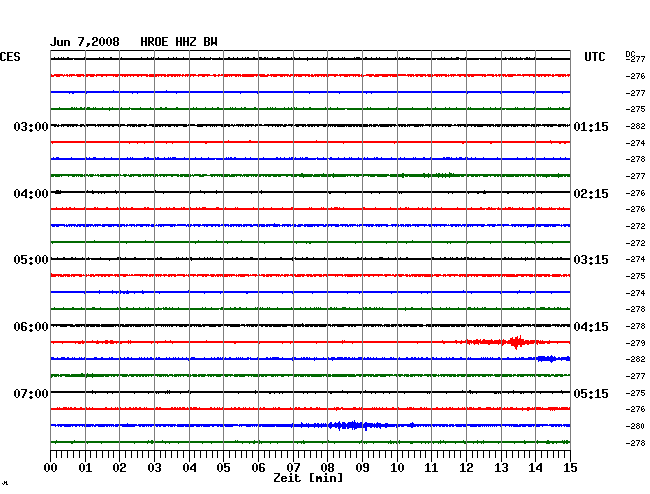The image size is (650, 494).
Task: Click the black trace at 03:00
Action: tap(310, 125)
